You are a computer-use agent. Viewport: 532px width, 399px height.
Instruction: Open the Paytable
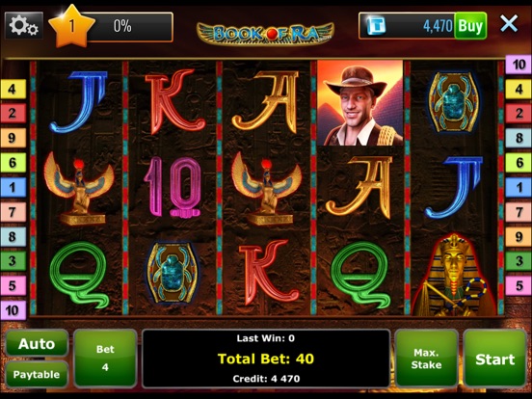[37, 374]
